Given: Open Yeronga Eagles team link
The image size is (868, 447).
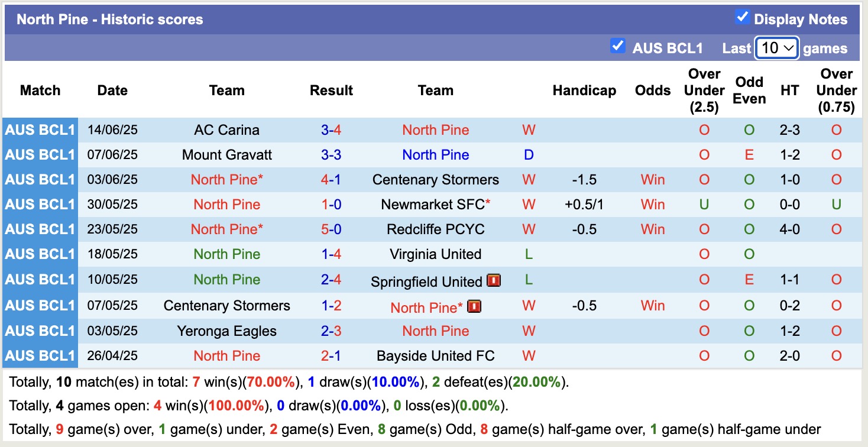Looking at the screenshot, I should tap(226, 331).
